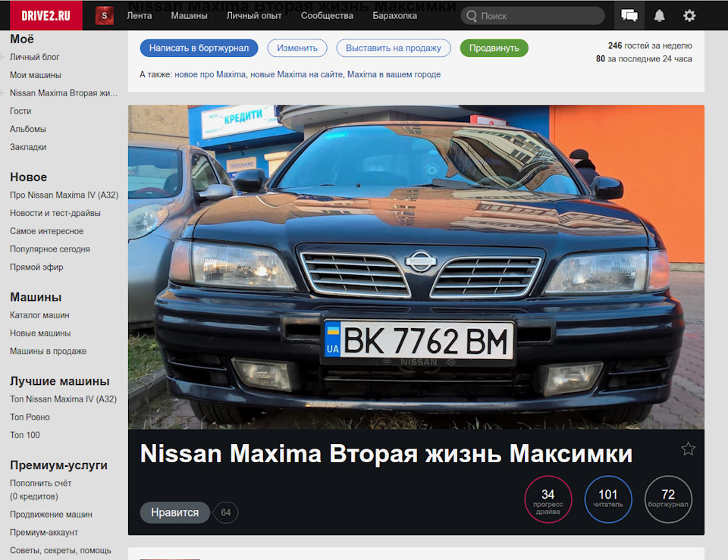The height and width of the screenshot is (560, 728).
Task: Click the green Продвинуть button
Action: pyautogui.click(x=494, y=48)
